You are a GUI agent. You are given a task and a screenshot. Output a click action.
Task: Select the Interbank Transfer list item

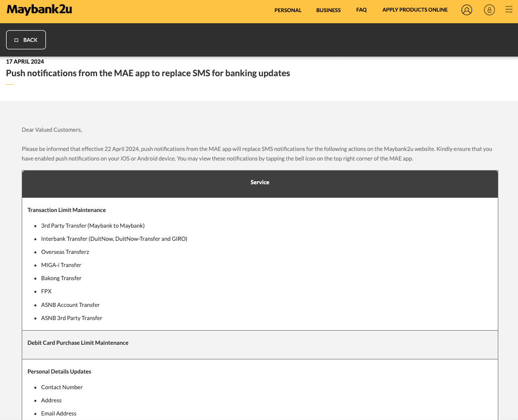pyautogui.click(x=114, y=239)
